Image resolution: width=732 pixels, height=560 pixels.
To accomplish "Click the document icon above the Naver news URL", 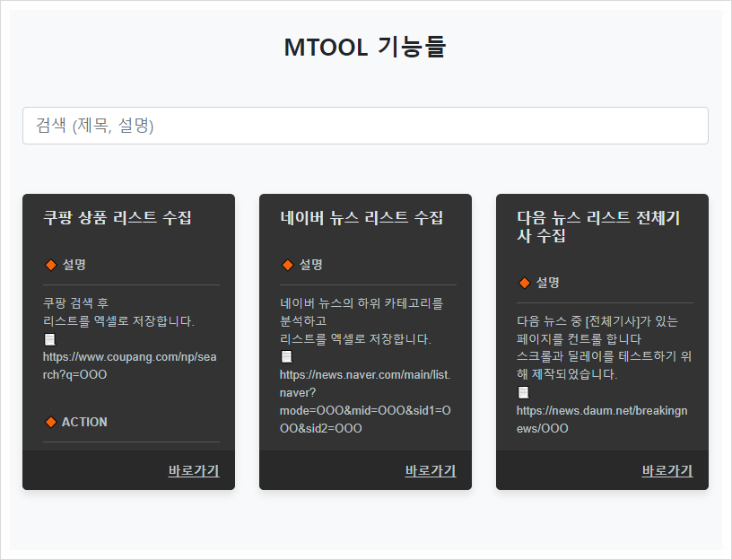I will (x=286, y=357).
